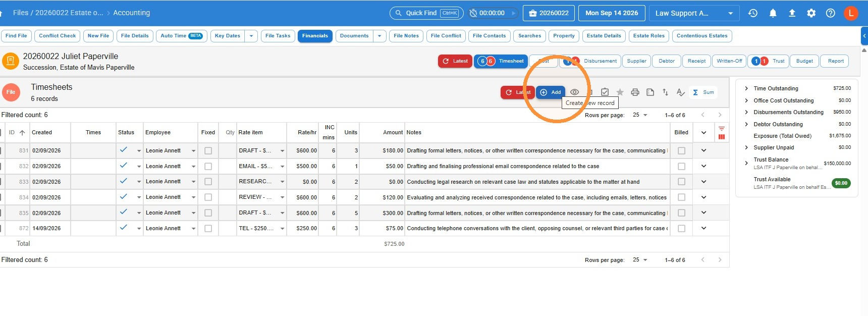Tick Fixed checkbox for record 833

(208, 182)
